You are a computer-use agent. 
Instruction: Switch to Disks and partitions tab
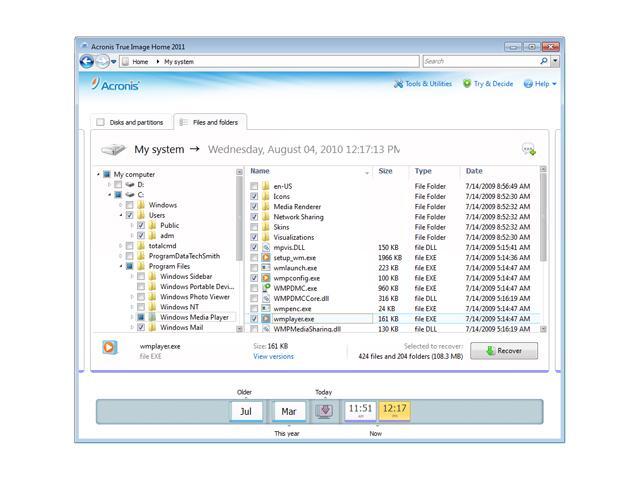(x=130, y=122)
